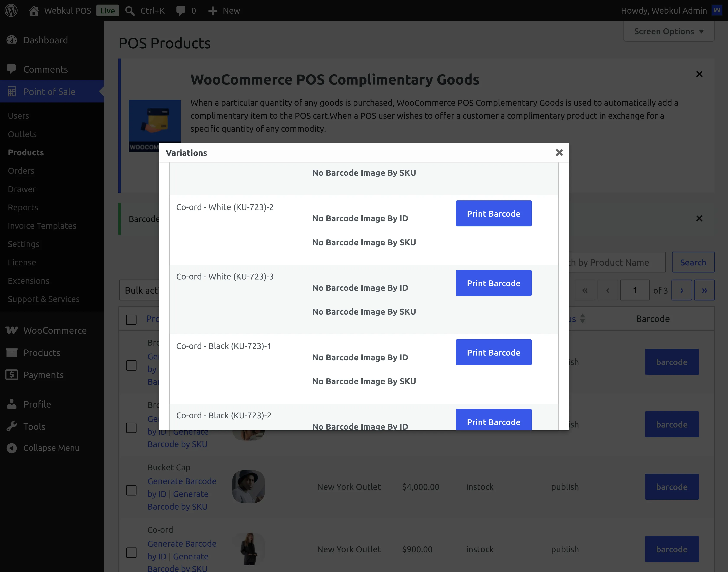Click the Complimentary Goods promo image
This screenshot has height=572, width=728.
pos(154,126)
